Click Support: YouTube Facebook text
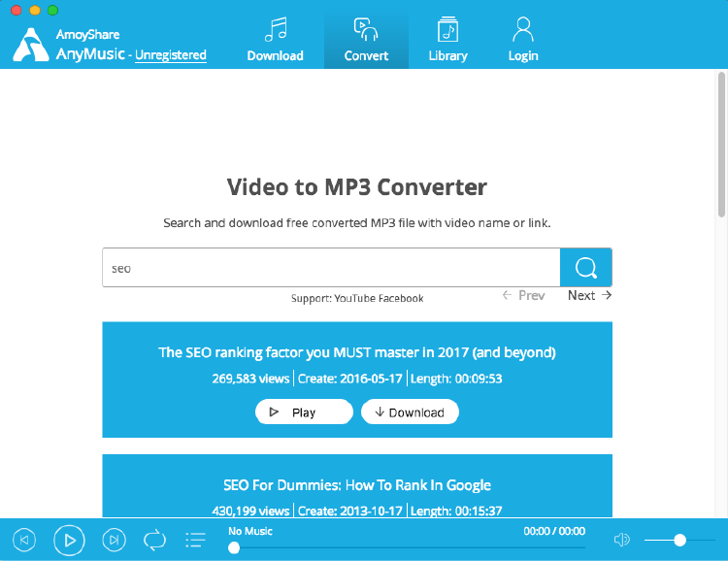728x561 pixels. 357,298
